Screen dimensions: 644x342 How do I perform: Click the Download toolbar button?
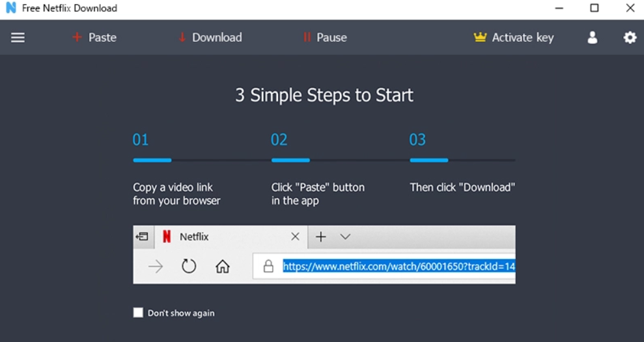(x=210, y=38)
